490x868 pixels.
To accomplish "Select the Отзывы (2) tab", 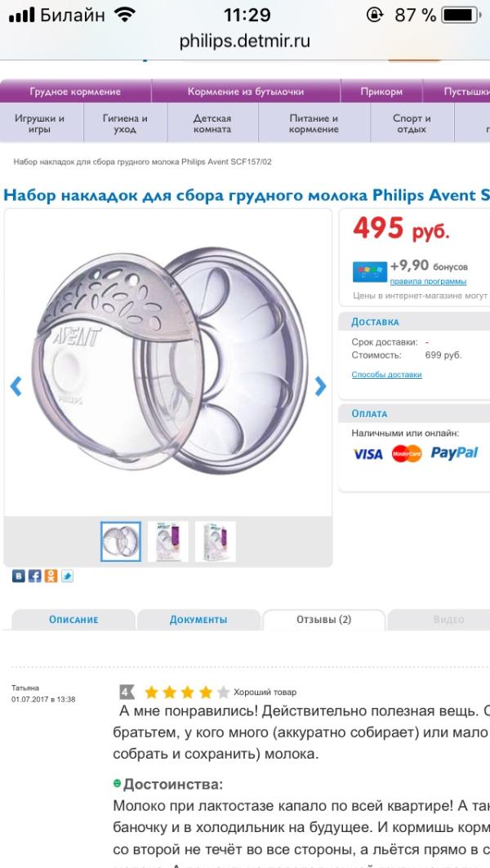I will pyautogui.click(x=324, y=620).
